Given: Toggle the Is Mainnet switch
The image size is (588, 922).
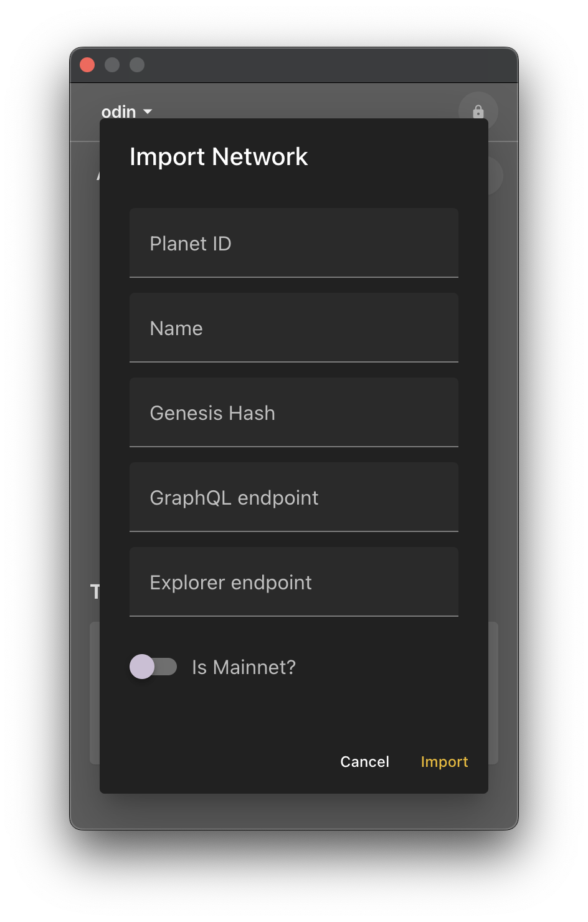Looking at the screenshot, I should 153,667.
